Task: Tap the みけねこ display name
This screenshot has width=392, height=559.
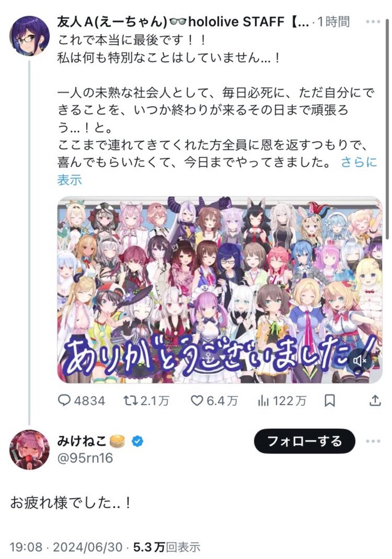Action: [x=82, y=441]
